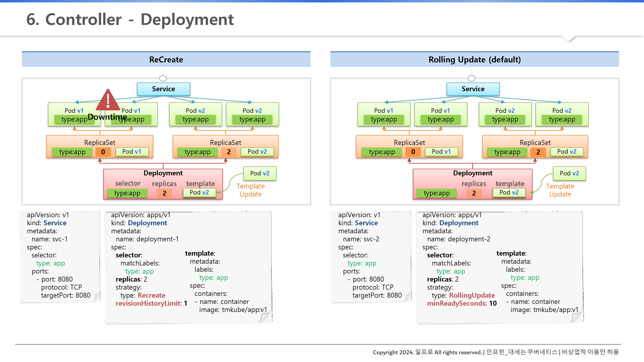
Task: Click revisionHistoryLimit in deployment-1 YAML
Action: 148,303
